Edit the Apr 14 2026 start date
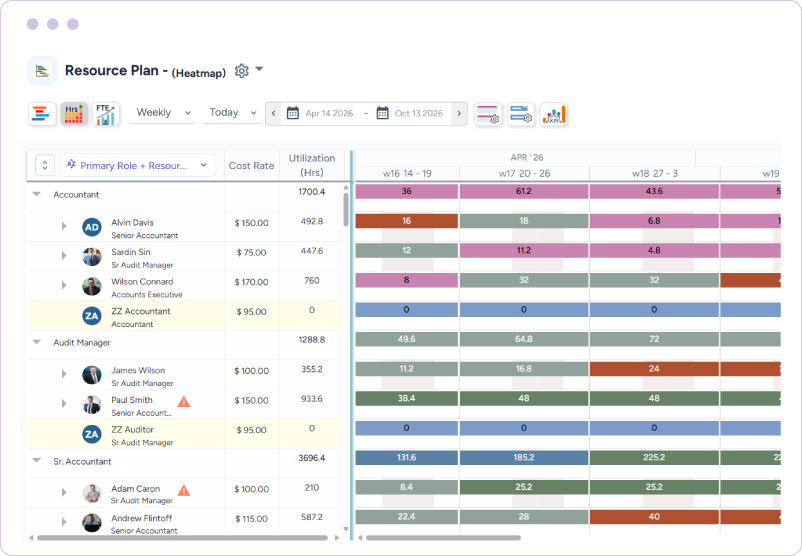 (329, 114)
